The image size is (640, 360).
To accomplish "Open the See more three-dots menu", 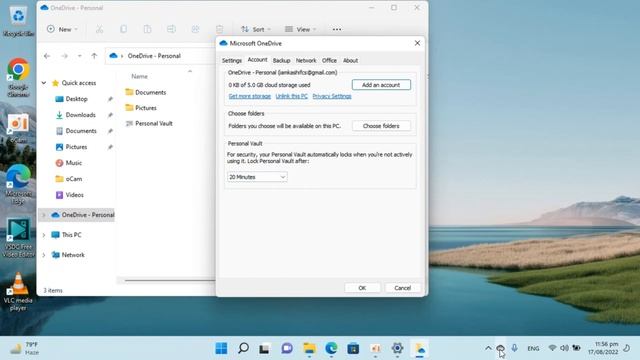I will pyautogui.click(x=337, y=29).
